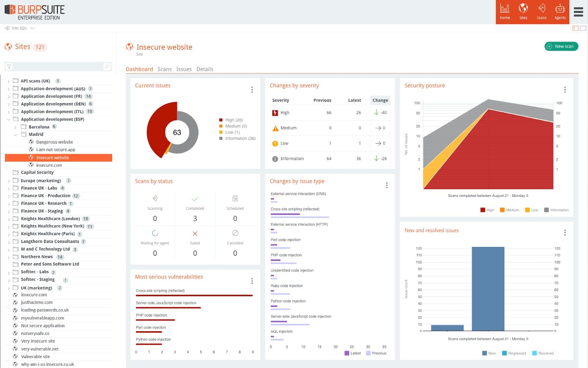Viewport: 588px width, 368px height.
Task: Switch to the Scans tab
Action: click(165, 69)
